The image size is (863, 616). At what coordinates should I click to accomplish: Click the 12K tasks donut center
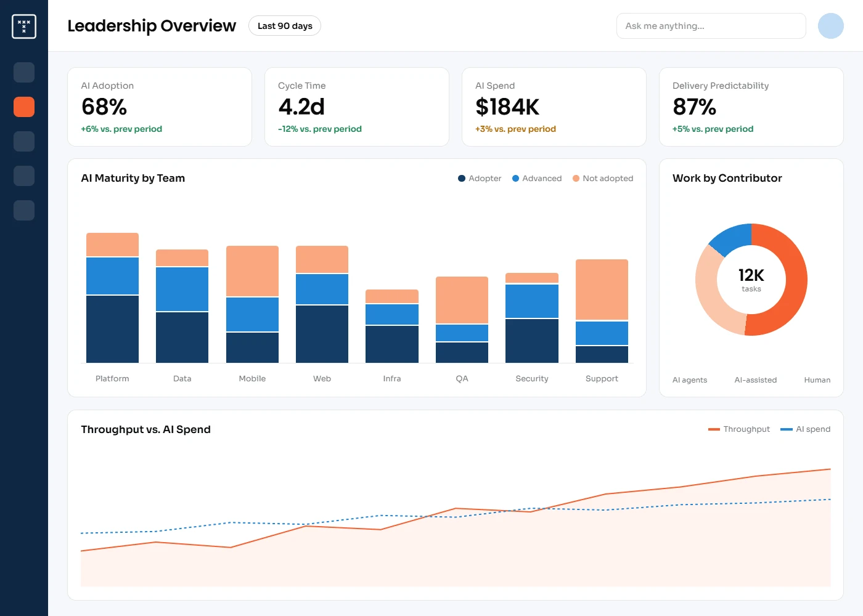(751, 280)
